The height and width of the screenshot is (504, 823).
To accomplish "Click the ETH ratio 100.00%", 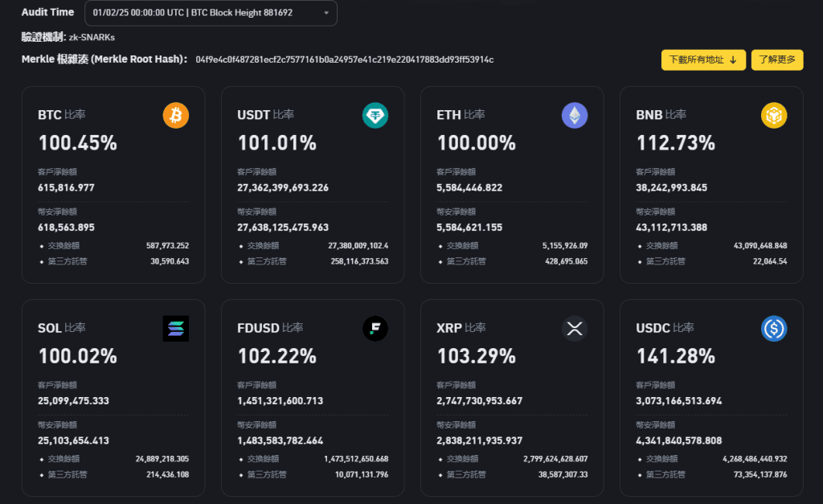I will (477, 143).
